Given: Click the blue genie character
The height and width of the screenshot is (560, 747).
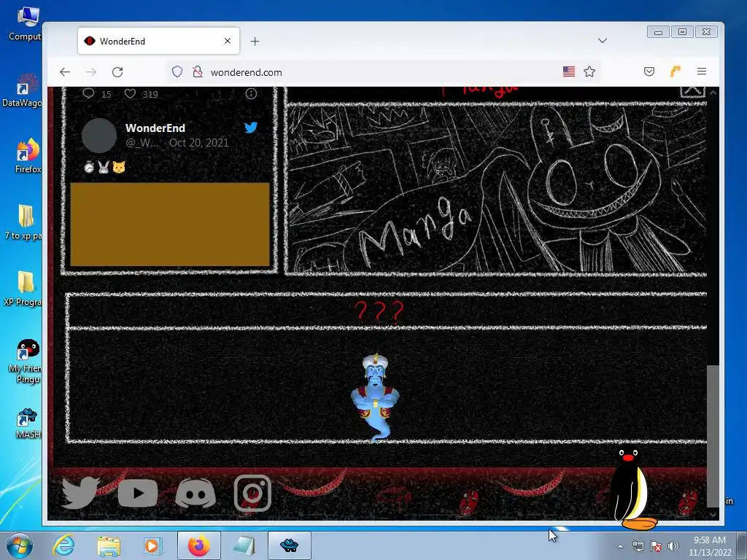Looking at the screenshot, I should click(376, 397).
